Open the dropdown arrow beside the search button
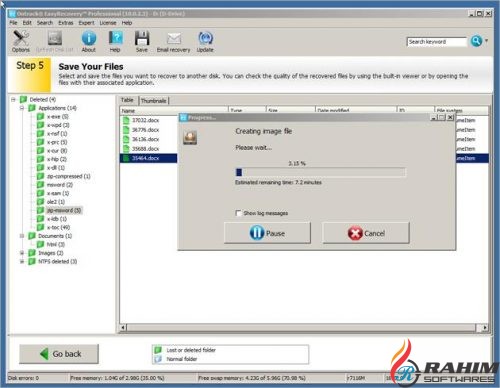This screenshot has width=500, height=388. (x=486, y=41)
